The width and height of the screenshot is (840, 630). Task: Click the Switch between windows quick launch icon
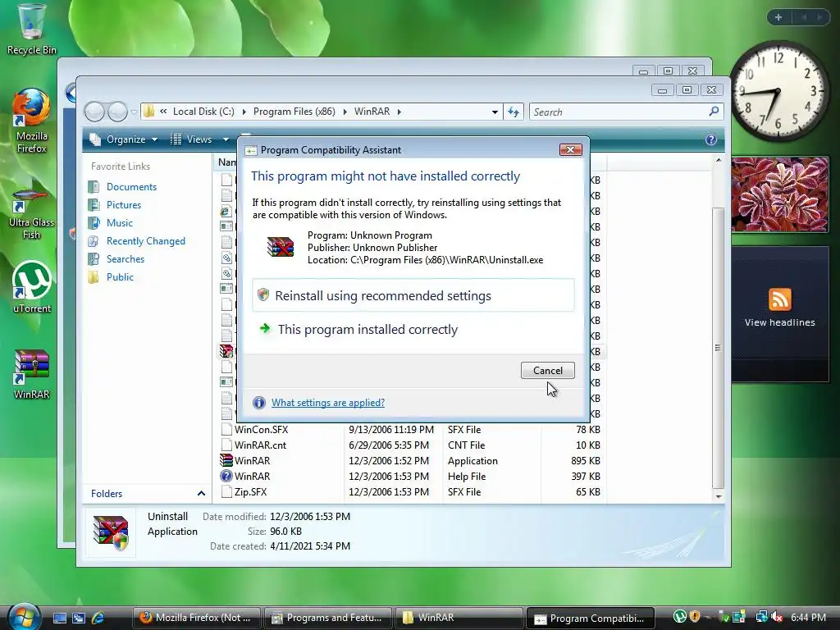pos(78,618)
